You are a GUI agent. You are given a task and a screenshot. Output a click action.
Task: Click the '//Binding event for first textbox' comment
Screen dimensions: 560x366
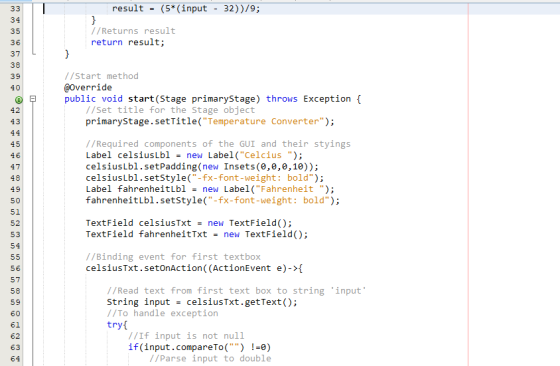(x=173, y=257)
